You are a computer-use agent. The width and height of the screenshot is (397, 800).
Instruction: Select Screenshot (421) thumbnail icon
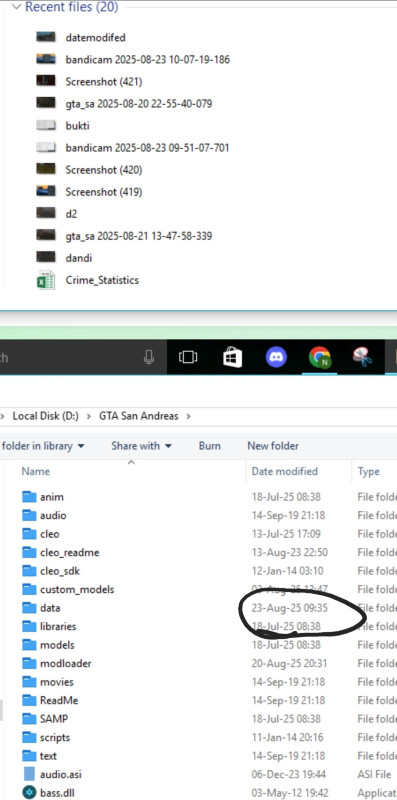[x=46, y=81]
